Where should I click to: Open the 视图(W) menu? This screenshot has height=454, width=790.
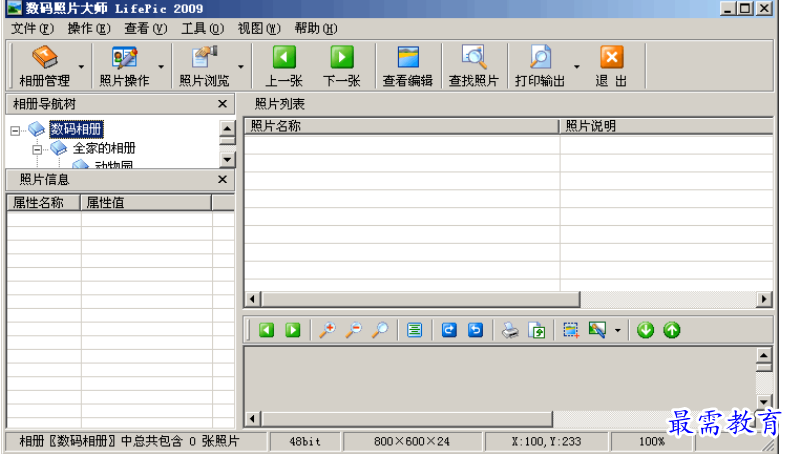click(259, 29)
